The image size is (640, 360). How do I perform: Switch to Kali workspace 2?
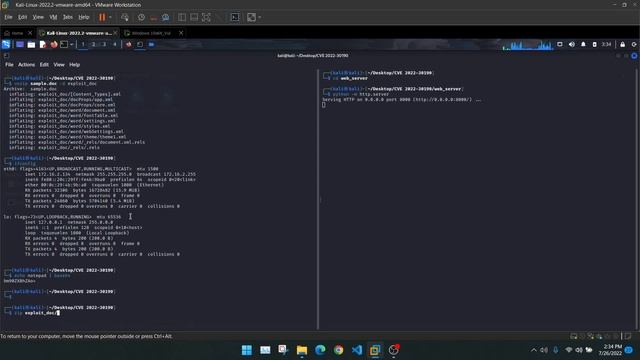(x=93, y=44)
